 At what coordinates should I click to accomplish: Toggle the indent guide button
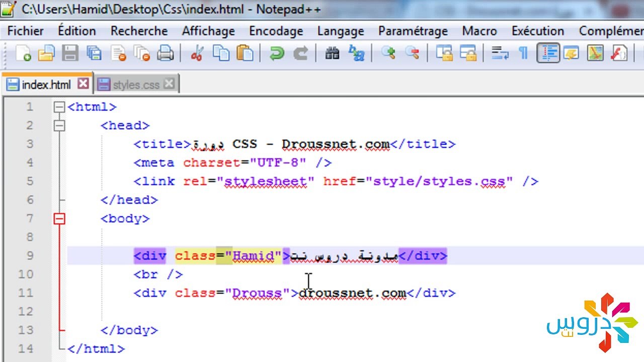coord(548,53)
